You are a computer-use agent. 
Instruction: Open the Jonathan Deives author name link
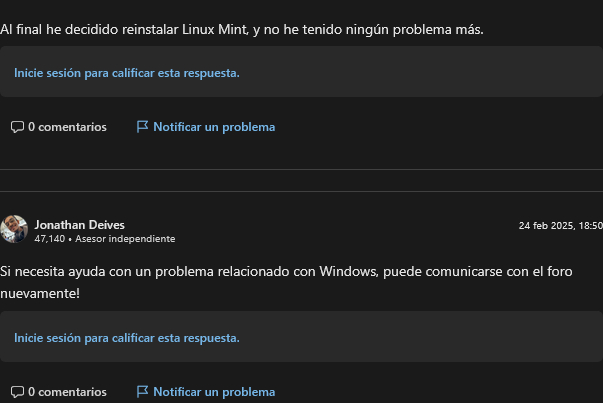click(79, 225)
